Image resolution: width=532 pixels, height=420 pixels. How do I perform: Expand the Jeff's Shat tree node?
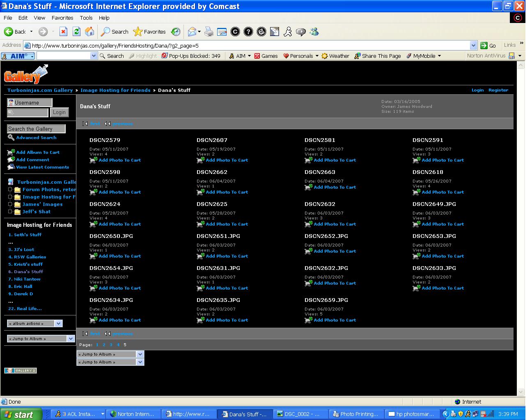tap(10, 212)
